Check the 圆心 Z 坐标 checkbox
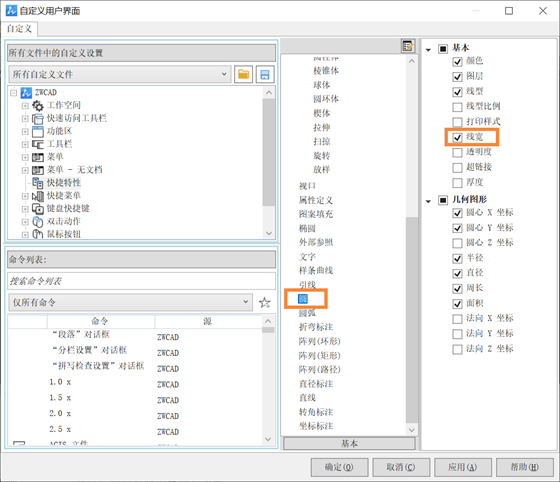The height and width of the screenshot is (482, 560). click(457, 243)
